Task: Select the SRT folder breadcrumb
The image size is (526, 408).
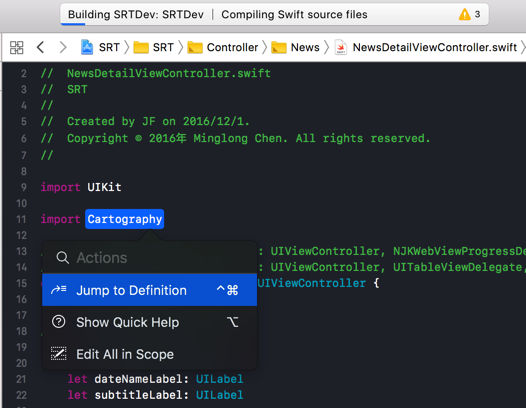Action: 154,47
